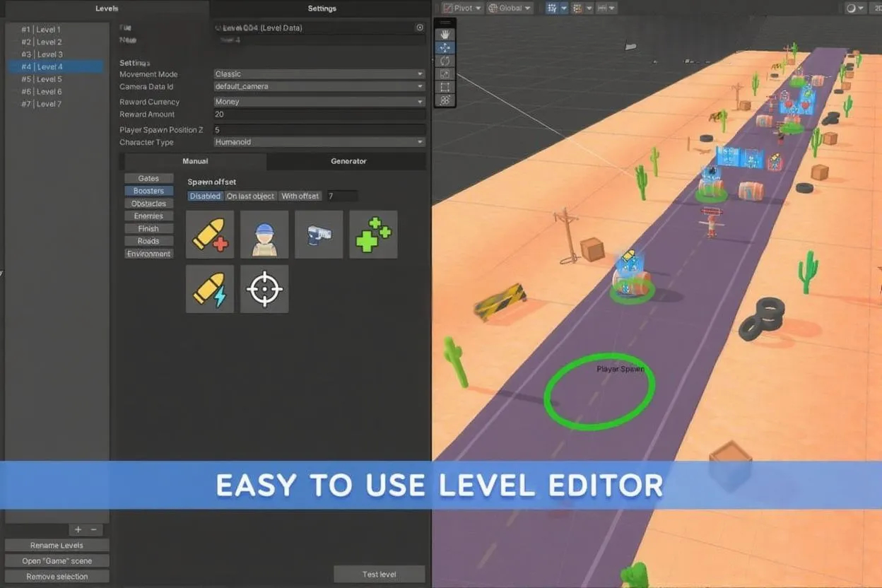Select the Obstacles category tab
The height and width of the screenshot is (588, 882).
(148, 203)
